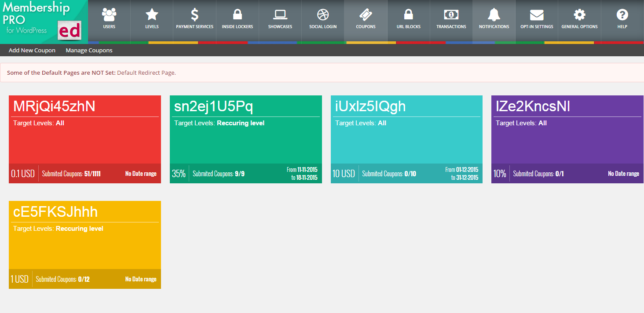
Task: Click Target Levels: All on red card
Action: pos(39,123)
